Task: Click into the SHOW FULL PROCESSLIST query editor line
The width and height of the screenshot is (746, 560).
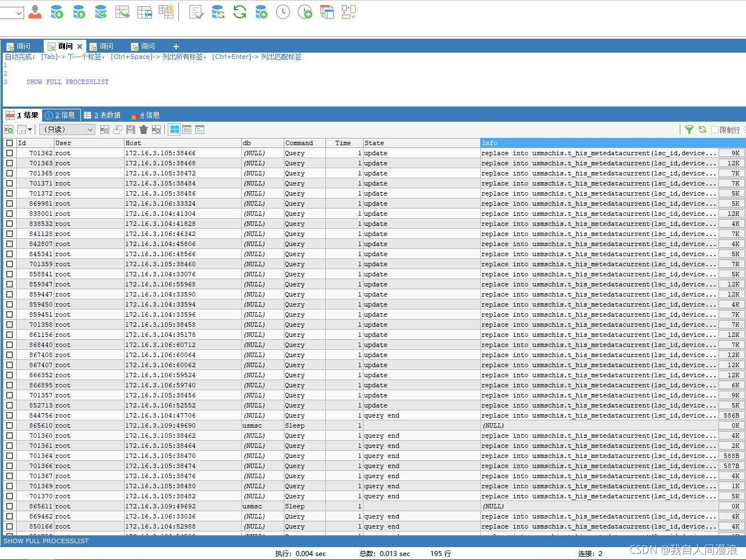Action: [x=67, y=82]
